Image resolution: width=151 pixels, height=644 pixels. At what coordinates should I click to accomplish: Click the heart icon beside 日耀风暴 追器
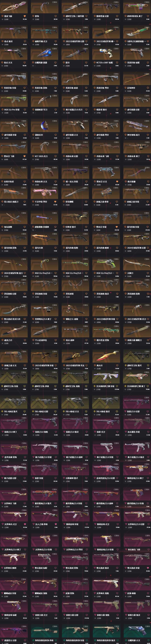(x=55, y=62)
